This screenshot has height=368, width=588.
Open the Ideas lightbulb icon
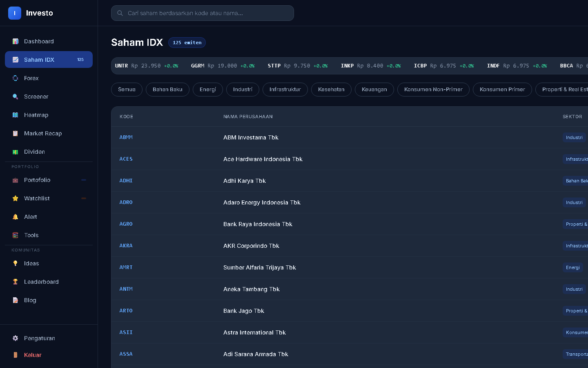(16, 263)
